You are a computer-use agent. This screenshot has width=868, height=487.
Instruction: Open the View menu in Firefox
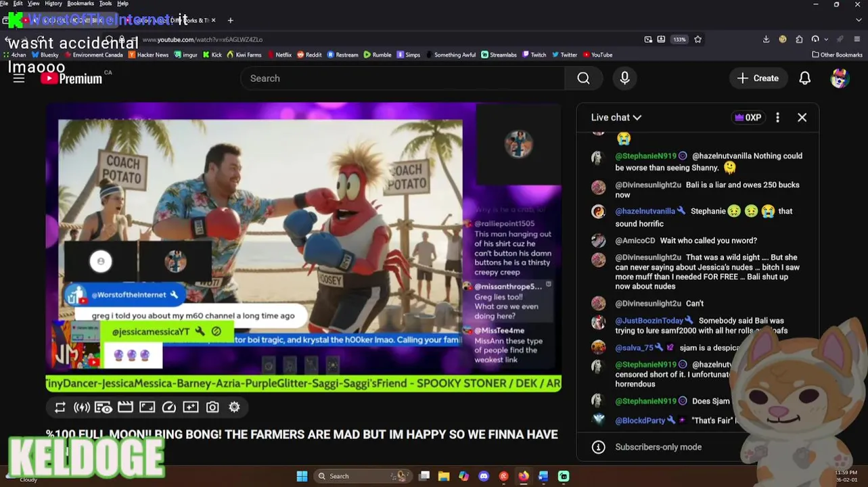point(33,3)
